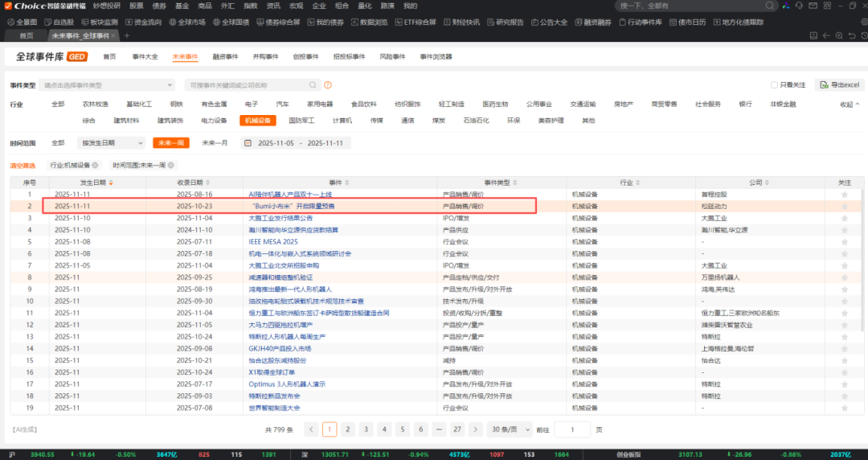Select 全部 in the 时间范围 row

[x=58, y=143]
